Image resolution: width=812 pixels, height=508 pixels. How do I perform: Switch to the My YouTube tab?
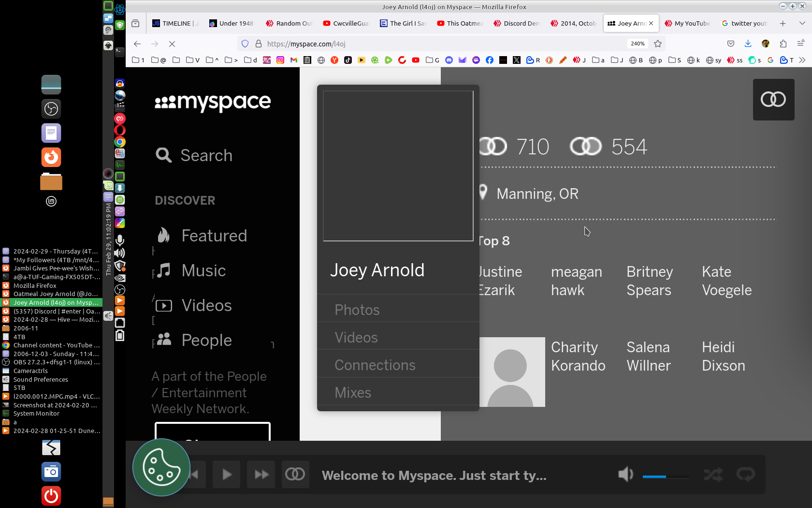(687, 23)
